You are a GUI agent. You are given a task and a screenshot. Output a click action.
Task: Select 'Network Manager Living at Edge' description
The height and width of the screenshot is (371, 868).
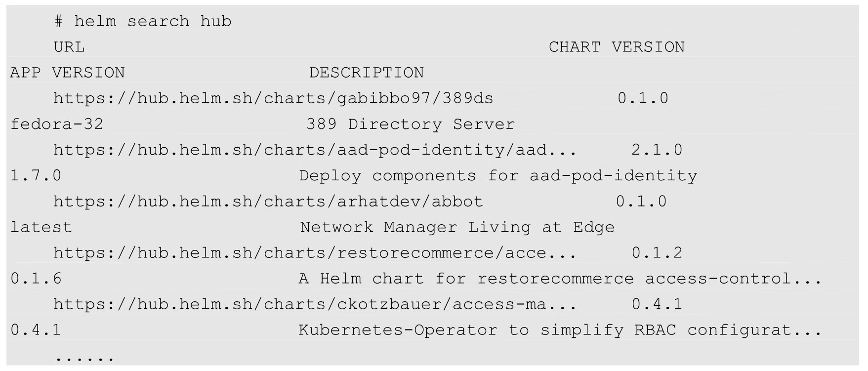pyautogui.click(x=457, y=227)
